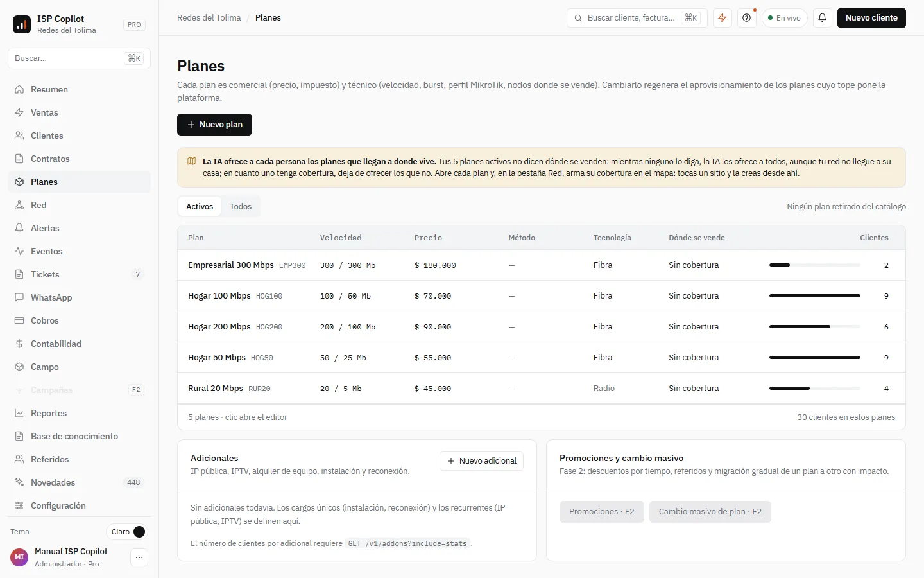Open the user menu three-dots button
924x578 pixels.
point(139,557)
